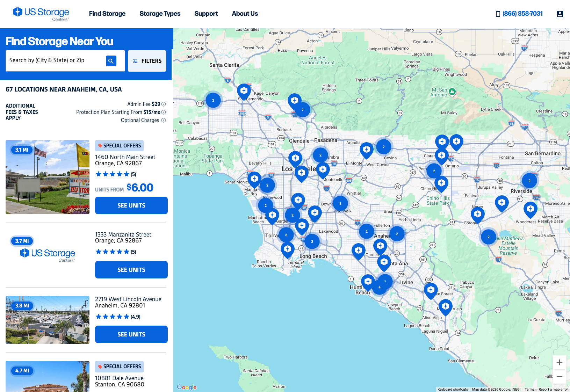
Task: Click the info icon next to Admin Fee
Action: coord(163,104)
